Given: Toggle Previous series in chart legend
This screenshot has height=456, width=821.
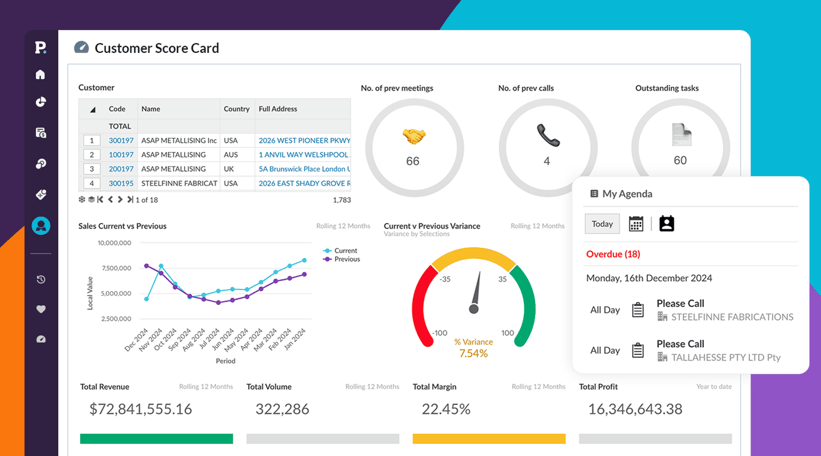Looking at the screenshot, I should point(342,259).
